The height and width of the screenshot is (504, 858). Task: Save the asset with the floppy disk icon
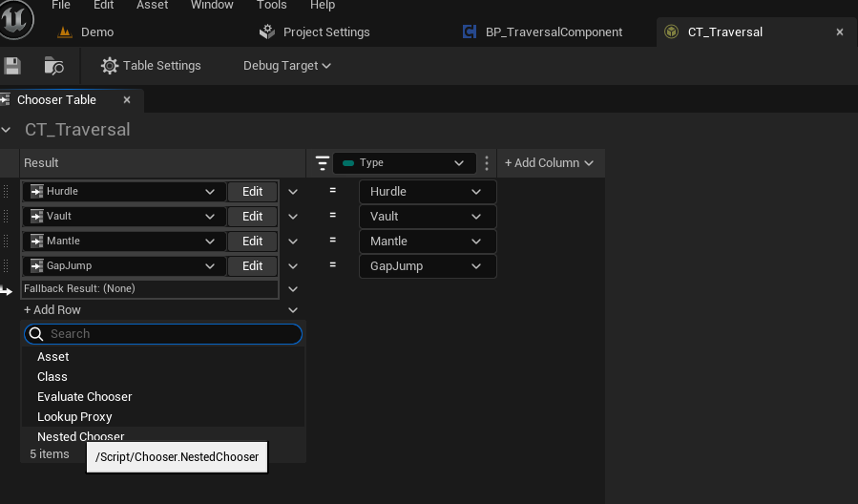coord(12,66)
